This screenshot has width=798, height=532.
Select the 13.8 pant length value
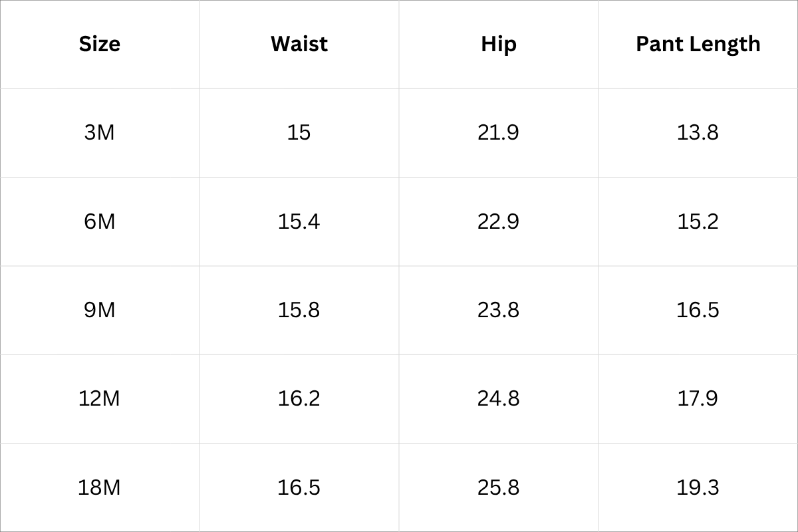[698, 132]
